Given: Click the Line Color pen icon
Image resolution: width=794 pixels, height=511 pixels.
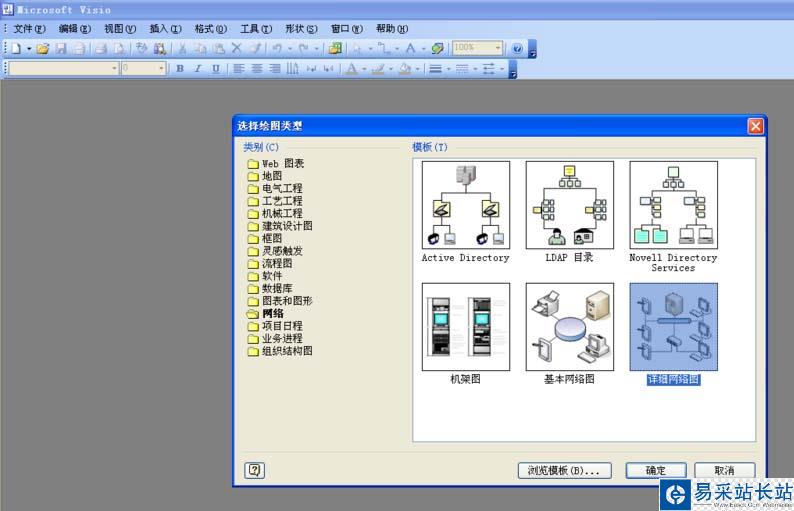Looking at the screenshot, I should tap(378, 68).
